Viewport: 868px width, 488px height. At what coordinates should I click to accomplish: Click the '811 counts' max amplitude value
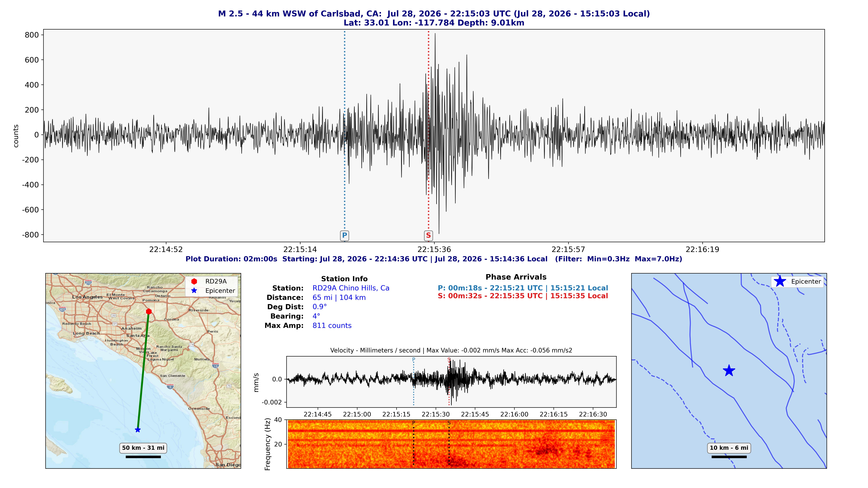(332, 326)
